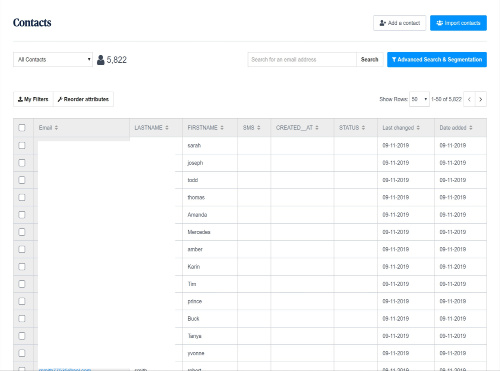Sort by STATUS column

352,128
